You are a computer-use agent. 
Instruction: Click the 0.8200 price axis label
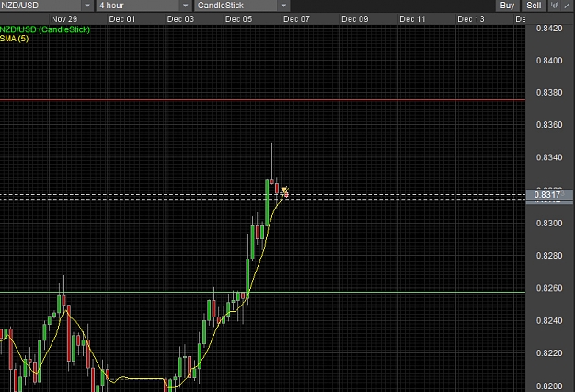[549, 386]
